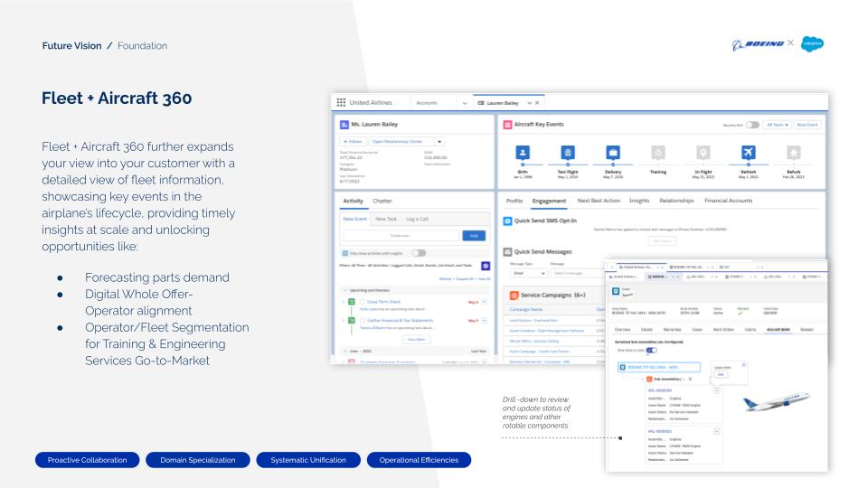Select Boeing 737 root node in BOM tree
868x488 pixels.
point(659,368)
